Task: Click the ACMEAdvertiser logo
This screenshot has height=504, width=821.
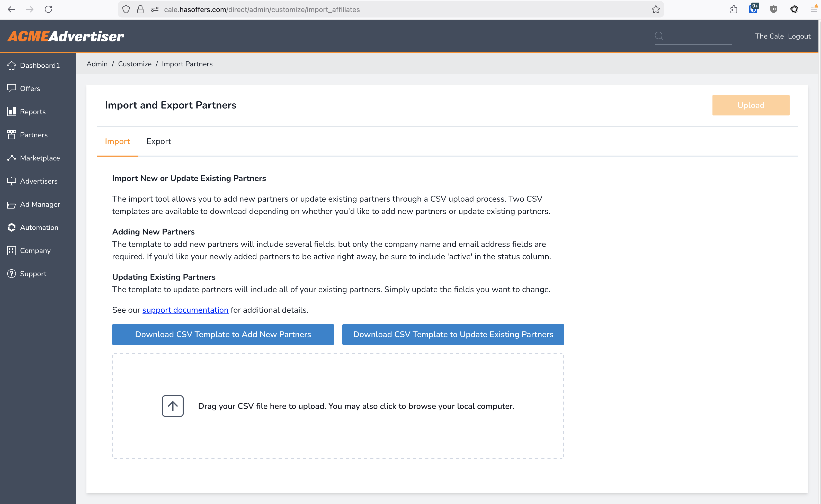Action: coord(66,36)
